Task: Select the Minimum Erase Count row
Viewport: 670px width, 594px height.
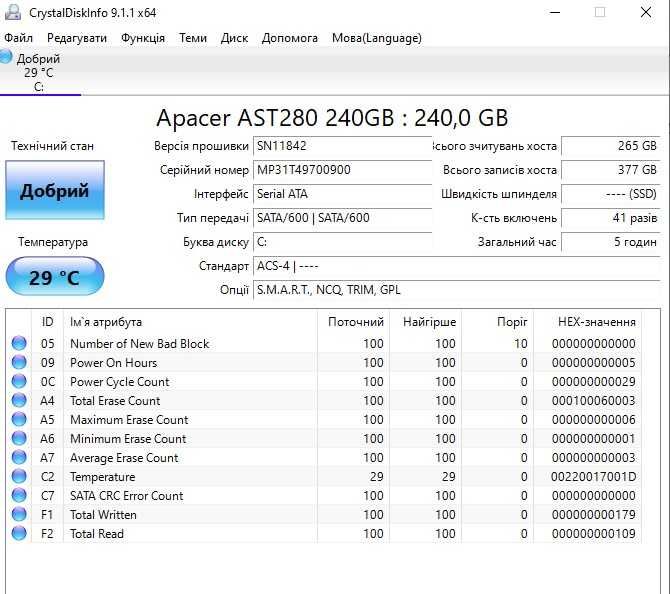Action: click(x=324, y=438)
